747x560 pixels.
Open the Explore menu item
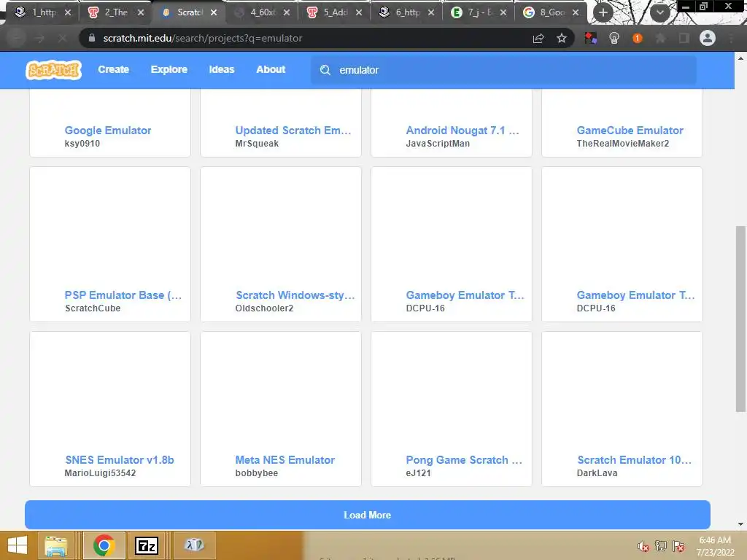pos(169,69)
